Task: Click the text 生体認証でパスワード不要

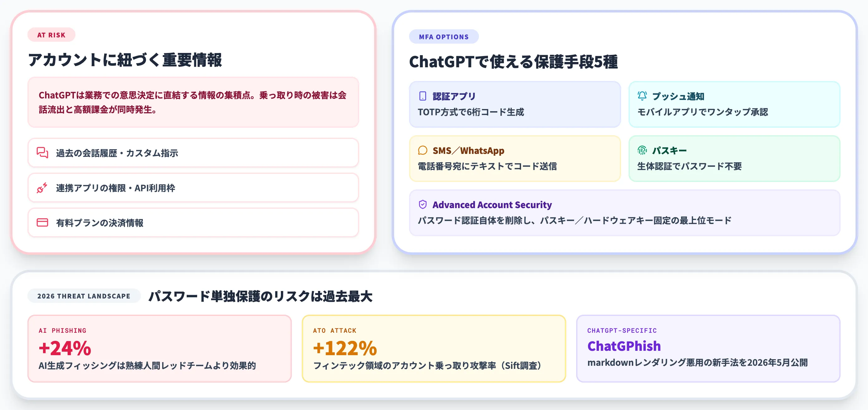Action: (689, 166)
